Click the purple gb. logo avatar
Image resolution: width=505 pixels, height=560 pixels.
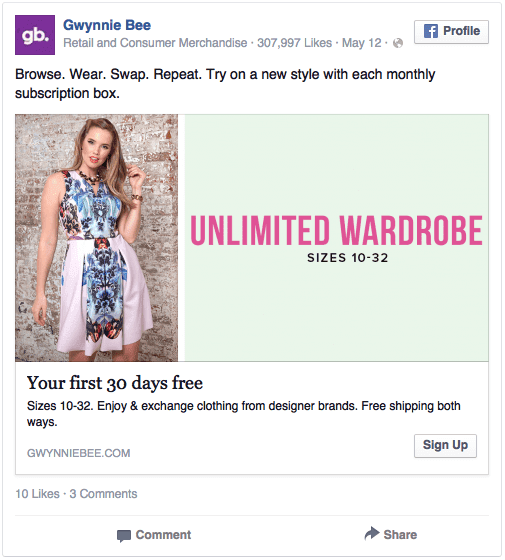pyautogui.click(x=35, y=35)
